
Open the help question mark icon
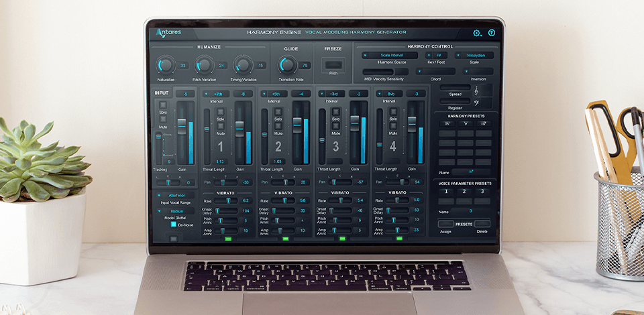(492, 33)
